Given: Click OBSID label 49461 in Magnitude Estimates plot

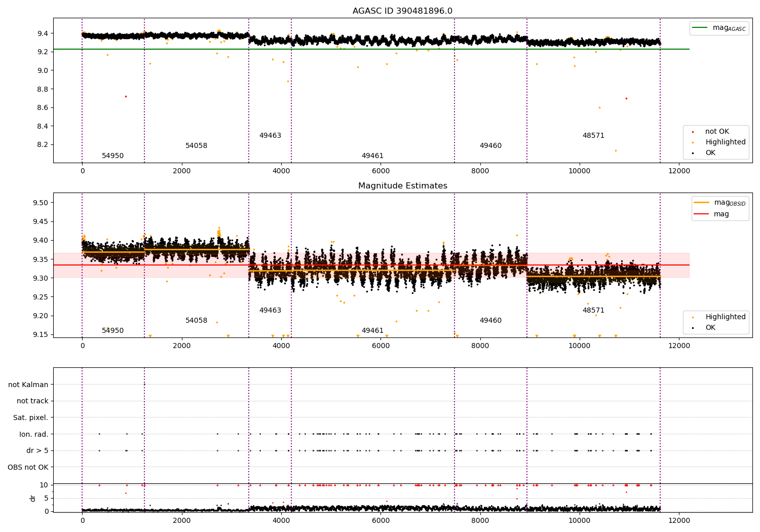Looking at the screenshot, I should 372,331.
